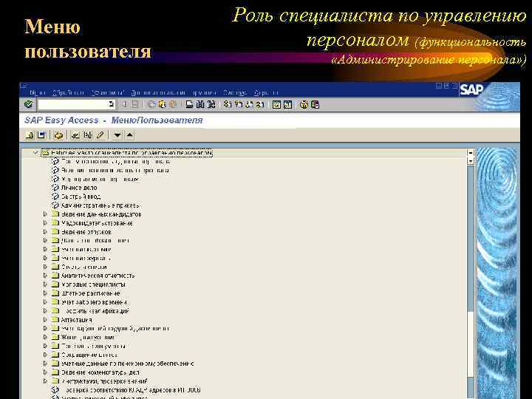Select the Быстрый ввод transaction
This screenshot has width=532, height=399.
pyautogui.click(x=81, y=197)
